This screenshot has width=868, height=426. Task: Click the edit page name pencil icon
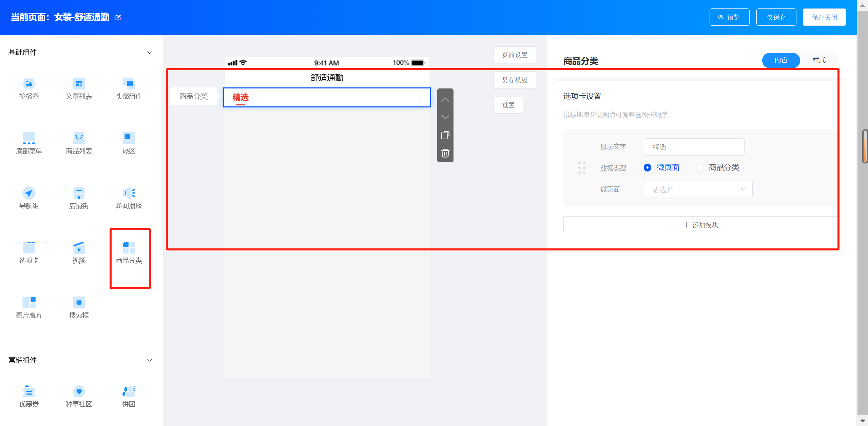[x=118, y=17]
